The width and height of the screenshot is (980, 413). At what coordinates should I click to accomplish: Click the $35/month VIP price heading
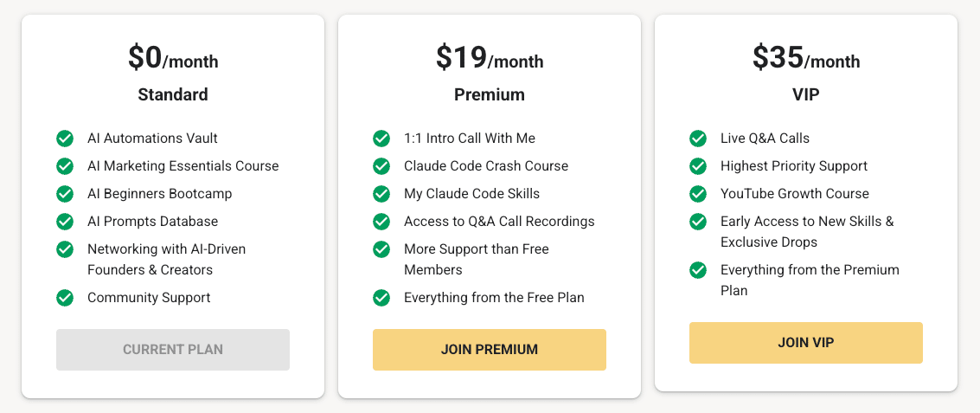point(806,58)
